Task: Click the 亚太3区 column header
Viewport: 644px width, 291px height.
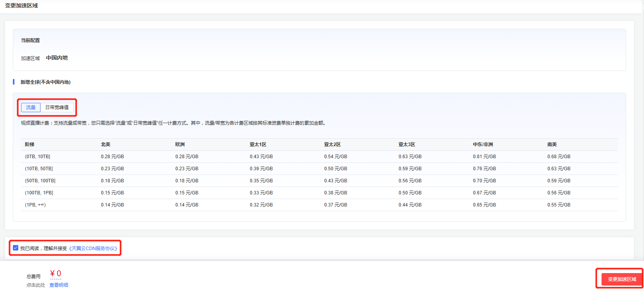Action: [407, 145]
